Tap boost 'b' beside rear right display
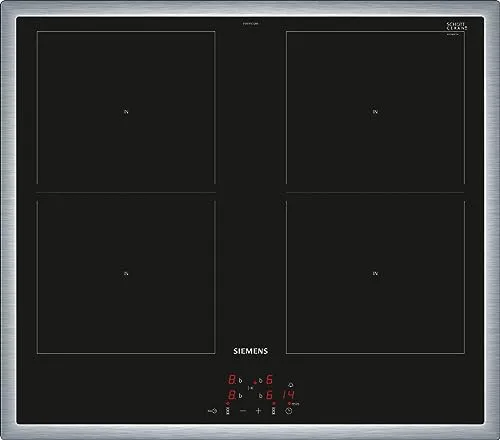The image size is (500, 440). tap(261, 380)
